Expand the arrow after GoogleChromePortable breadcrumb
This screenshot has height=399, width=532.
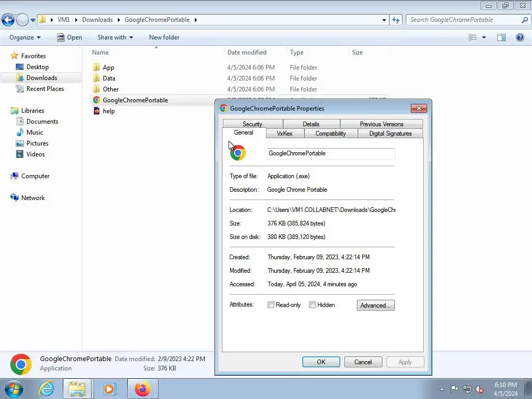(x=196, y=20)
